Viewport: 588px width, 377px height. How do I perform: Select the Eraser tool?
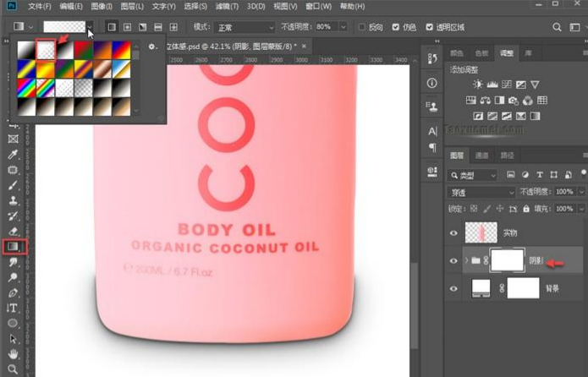point(14,232)
